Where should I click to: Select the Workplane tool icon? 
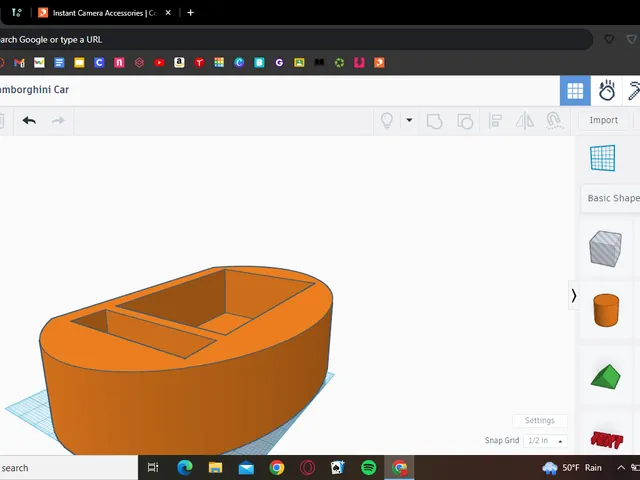pos(602,158)
